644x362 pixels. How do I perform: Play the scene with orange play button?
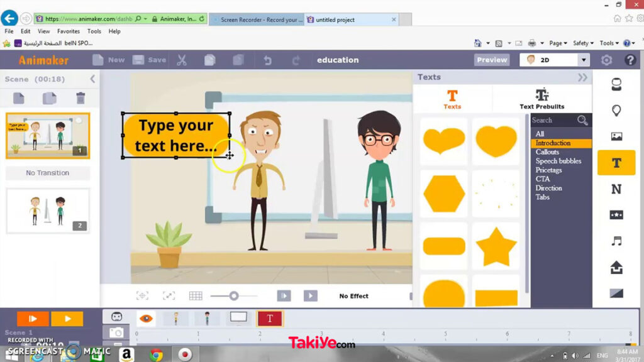[x=67, y=319]
